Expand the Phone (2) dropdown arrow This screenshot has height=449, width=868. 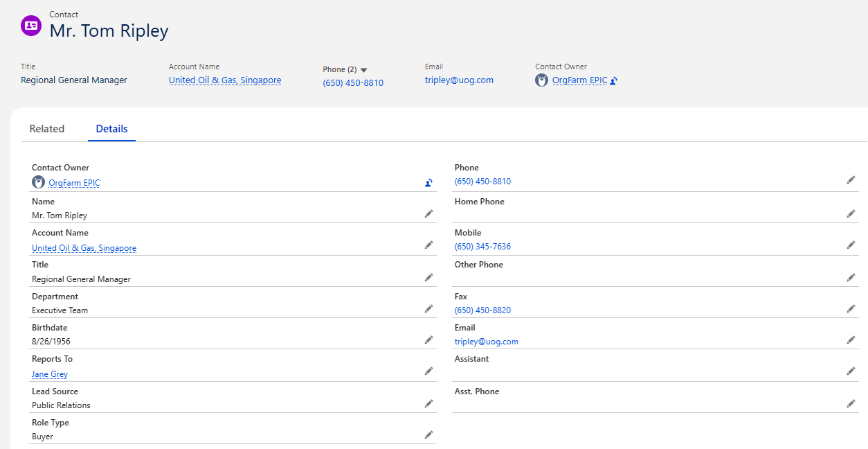click(363, 70)
